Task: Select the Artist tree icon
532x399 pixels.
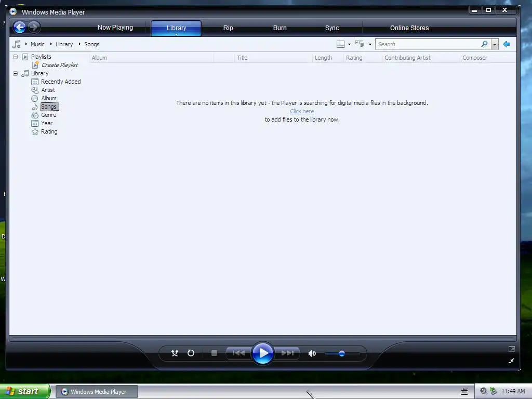Action: tap(35, 90)
